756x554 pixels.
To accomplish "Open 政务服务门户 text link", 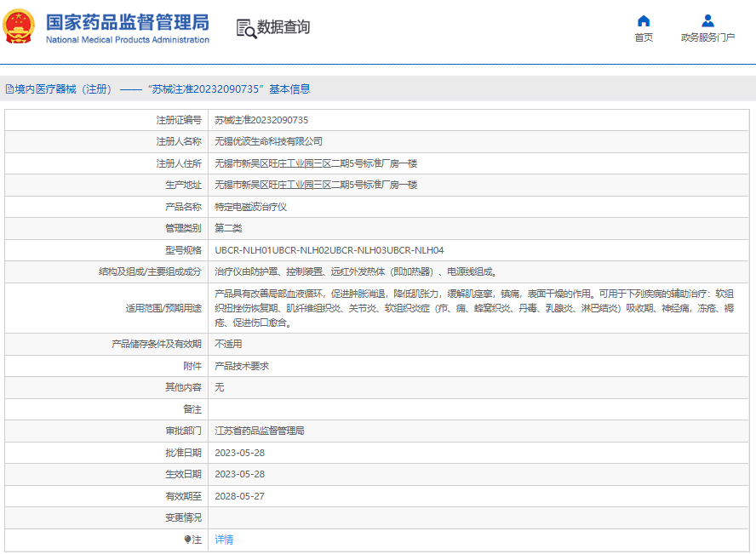I will coord(707,37).
